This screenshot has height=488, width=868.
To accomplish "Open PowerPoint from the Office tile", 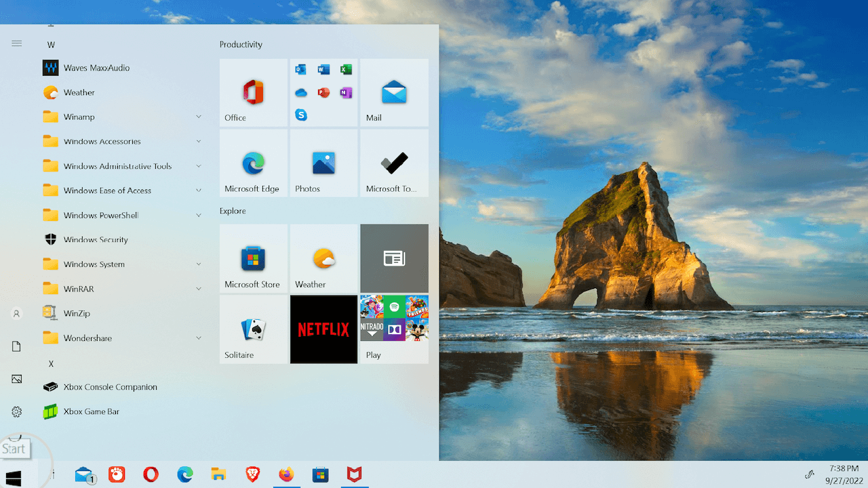I will tap(323, 92).
